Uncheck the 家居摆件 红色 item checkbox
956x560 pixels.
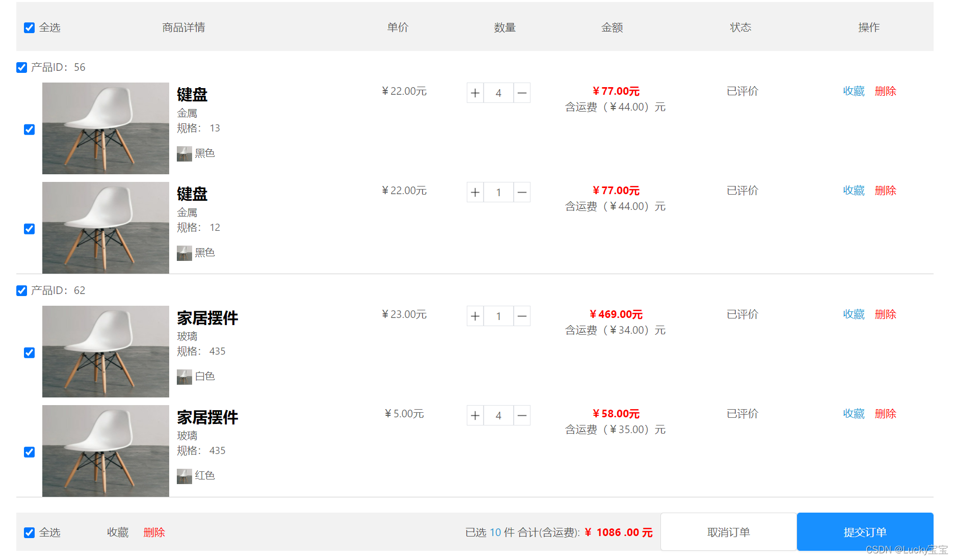pos(30,452)
